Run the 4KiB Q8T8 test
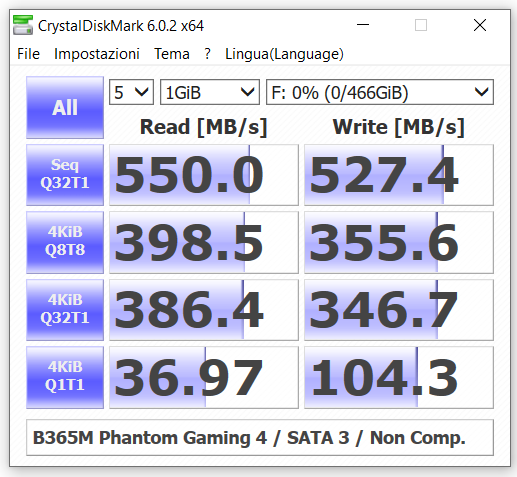The width and height of the screenshot is (517, 477). pos(65,242)
